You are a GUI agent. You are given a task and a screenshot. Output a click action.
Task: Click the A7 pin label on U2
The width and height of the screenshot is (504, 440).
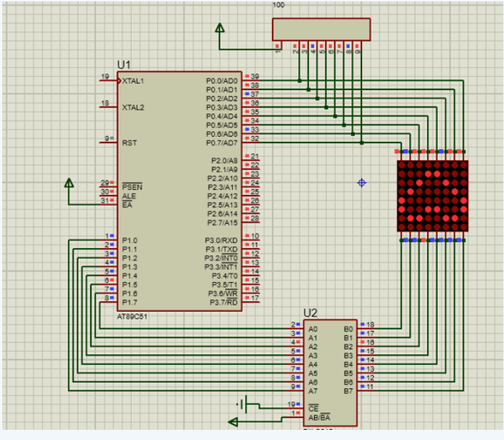[313, 391]
